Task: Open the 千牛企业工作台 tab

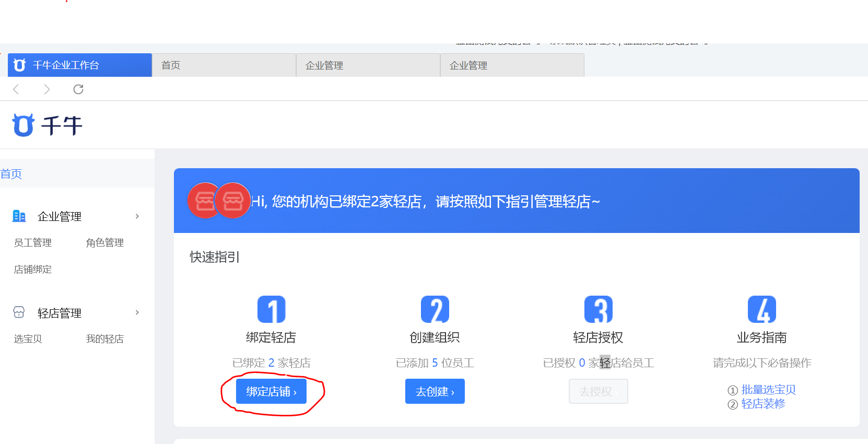Action: pyautogui.click(x=79, y=65)
